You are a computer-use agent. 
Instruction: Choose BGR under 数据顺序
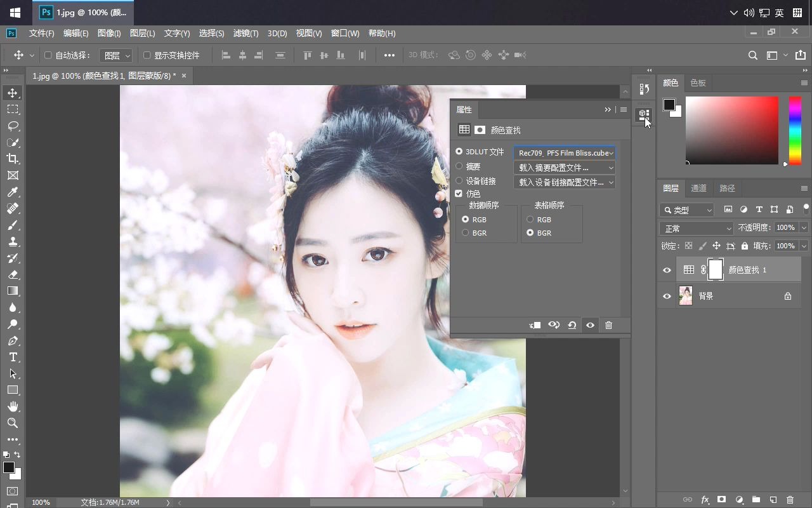(x=466, y=233)
